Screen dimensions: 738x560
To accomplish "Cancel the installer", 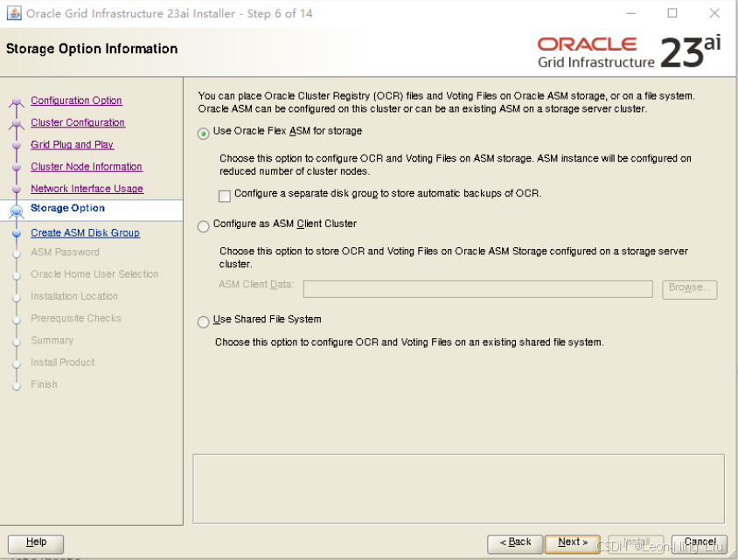I will [x=700, y=543].
